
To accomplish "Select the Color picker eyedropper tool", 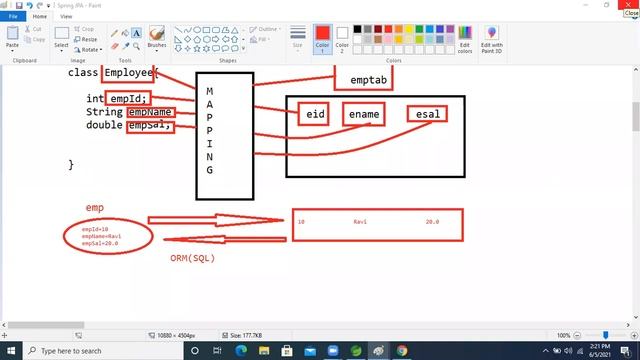I will 126,46.
